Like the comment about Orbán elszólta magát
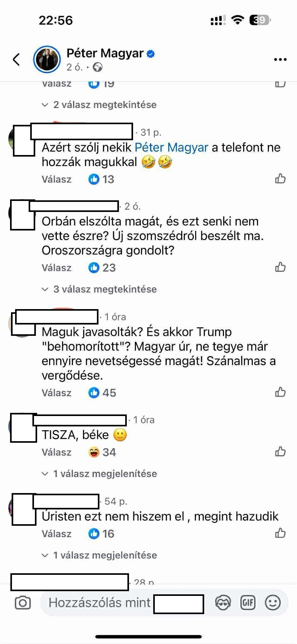This screenshot has width=297, height=644. coord(280,267)
